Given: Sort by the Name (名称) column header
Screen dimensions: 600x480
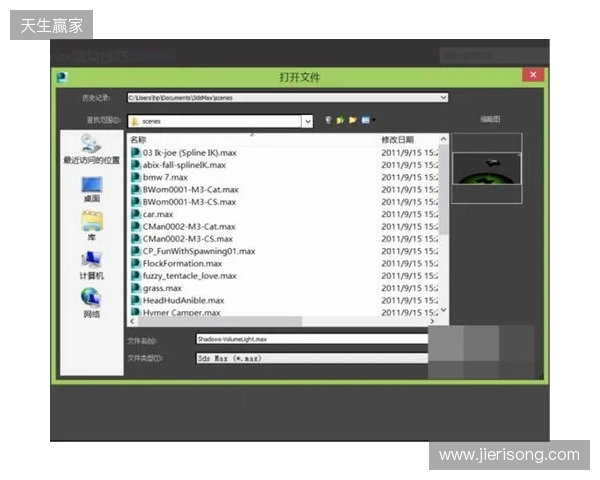Looking at the screenshot, I should pyautogui.click(x=250, y=140).
